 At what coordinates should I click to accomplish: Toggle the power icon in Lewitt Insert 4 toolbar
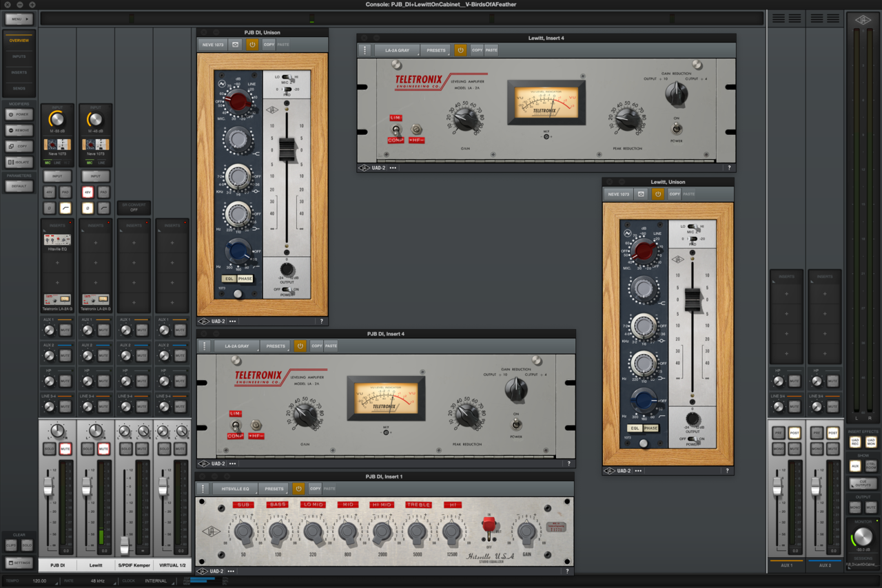tap(460, 50)
